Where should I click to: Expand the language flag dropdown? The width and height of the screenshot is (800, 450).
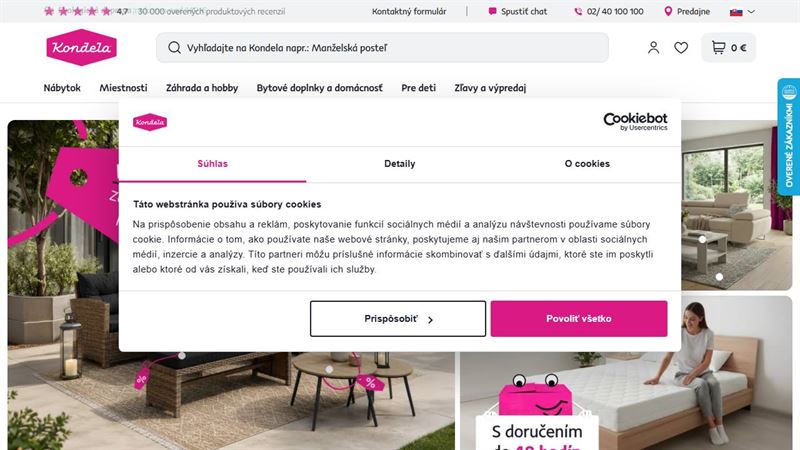742,12
